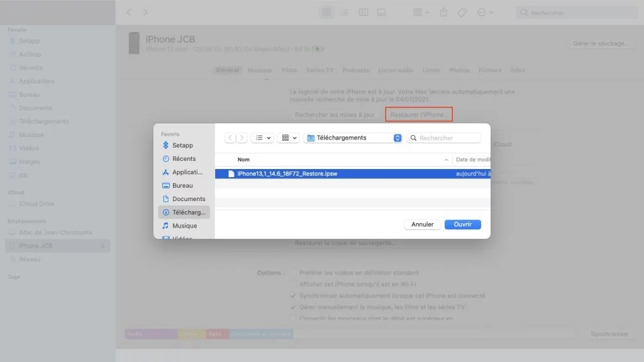Switch to Podcasts tab
Viewport: 644px width, 362px height.
356,70
